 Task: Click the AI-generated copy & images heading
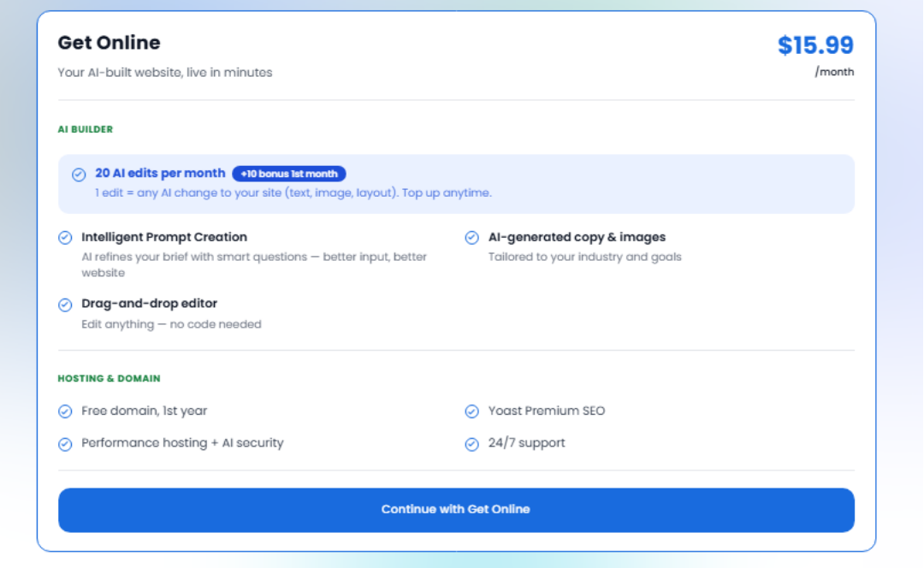pos(577,237)
